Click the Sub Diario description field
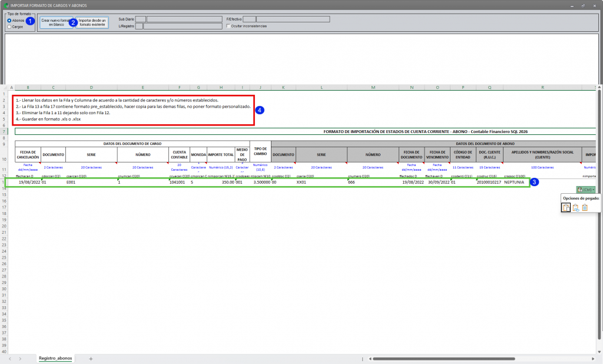This screenshot has width=603, height=364. point(184,19)
